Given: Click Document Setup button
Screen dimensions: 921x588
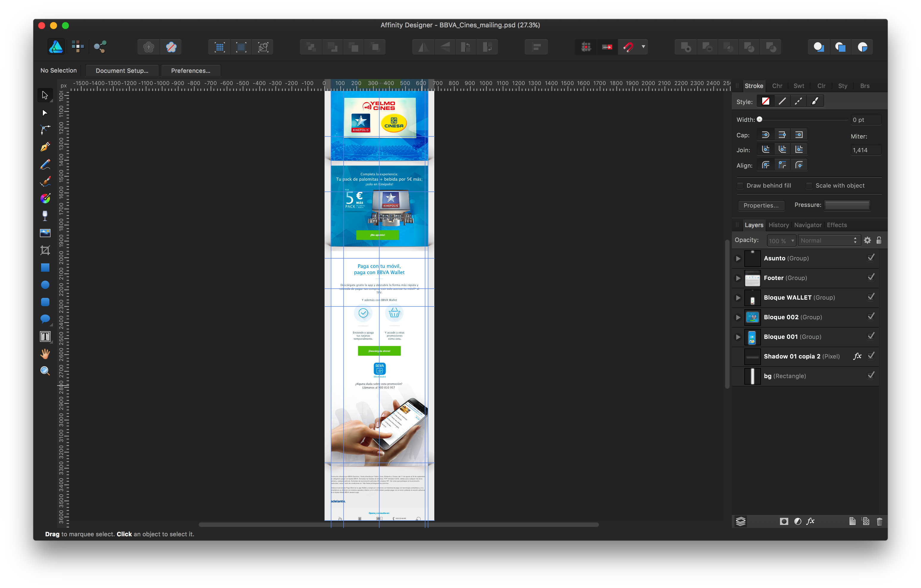Looking at the screenshot, I should [x=122, y=71].
